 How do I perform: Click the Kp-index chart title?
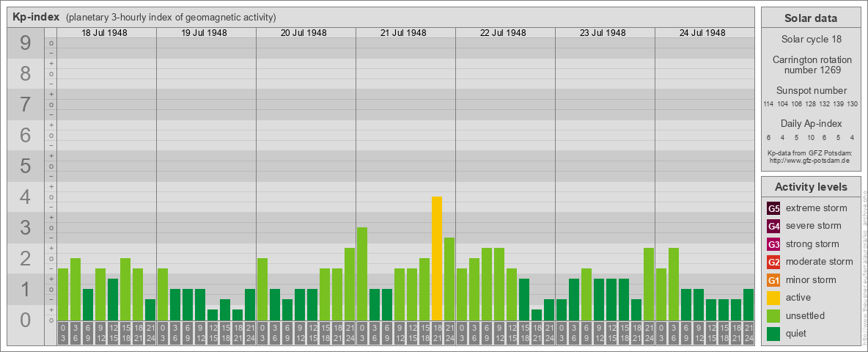click(x=36, y=17)
